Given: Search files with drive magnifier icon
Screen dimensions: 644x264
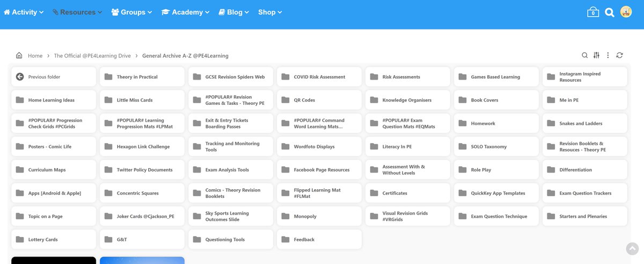Looking at the screenshot, I should [585, 55].
